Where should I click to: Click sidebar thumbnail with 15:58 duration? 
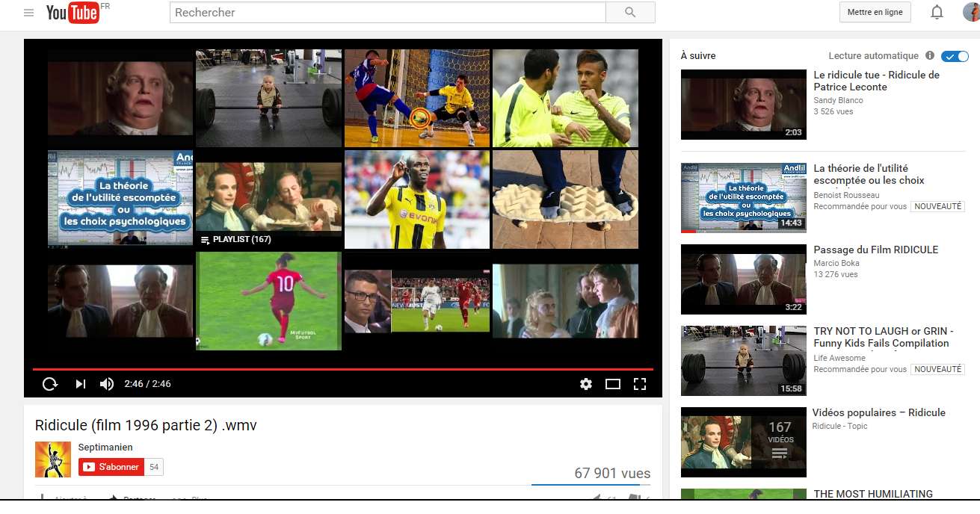[x=744, y=361]
